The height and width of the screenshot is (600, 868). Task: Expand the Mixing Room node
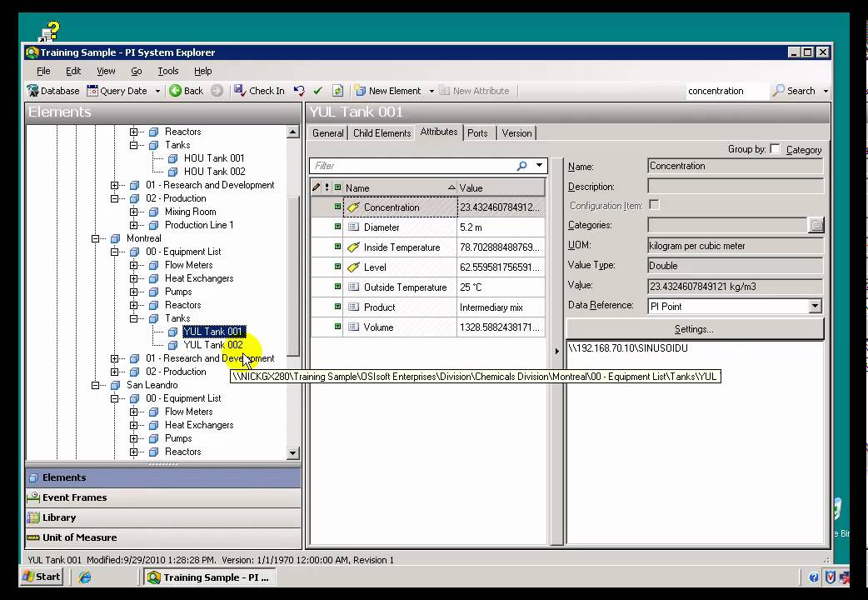[x=133, y=212]
